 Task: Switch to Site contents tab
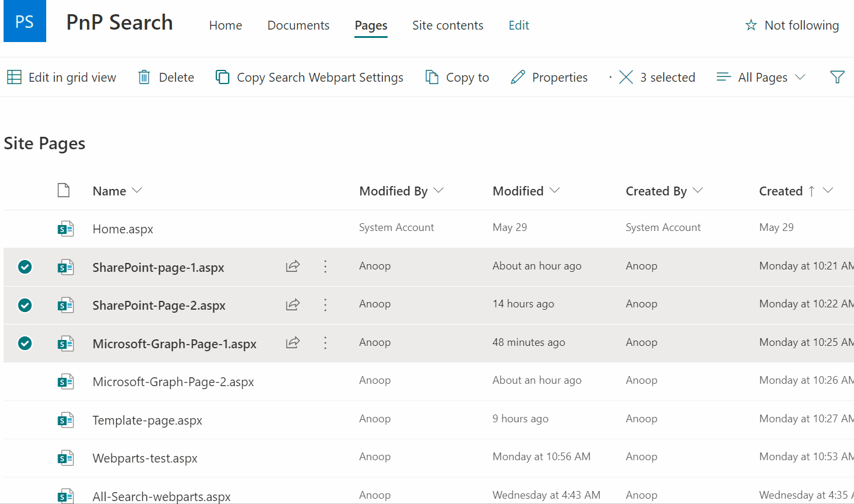[447, 25]
